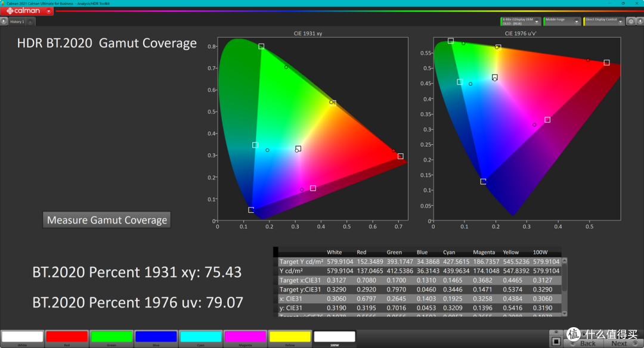Click data table scrollbar down arrow
644x348 pixels.
click(x=565, y=313)
